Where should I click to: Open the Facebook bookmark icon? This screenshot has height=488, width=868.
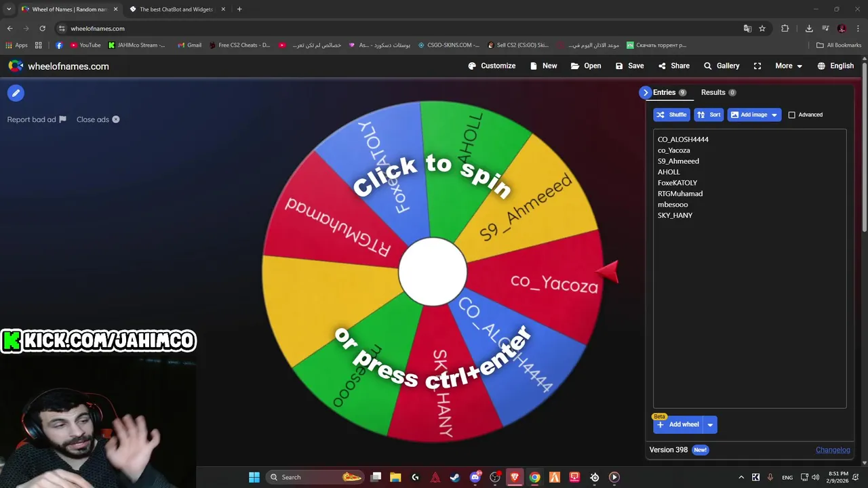pos(59,45)
